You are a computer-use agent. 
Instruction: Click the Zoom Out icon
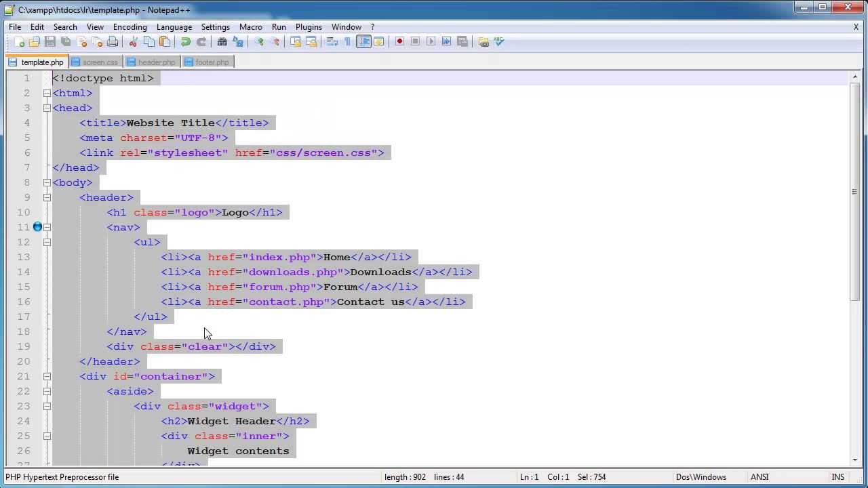(x=275, y=41)
